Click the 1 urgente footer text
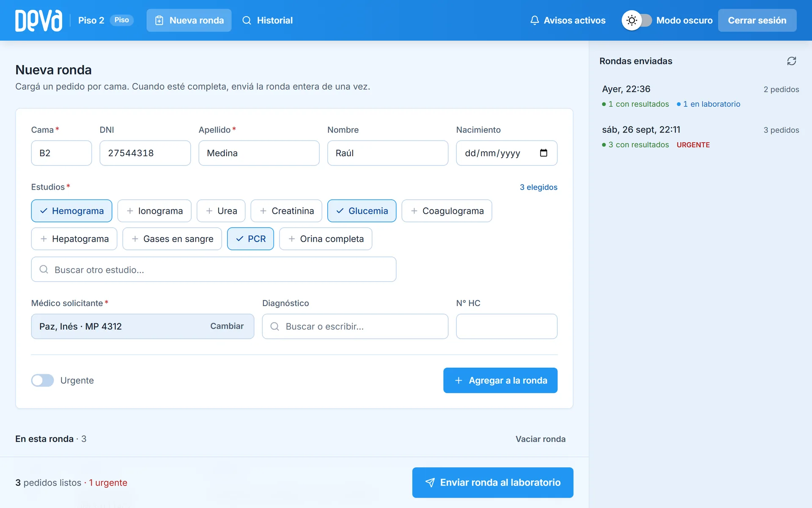The height and width of the screenshot is (508, 812). click(x=108, y=483)
